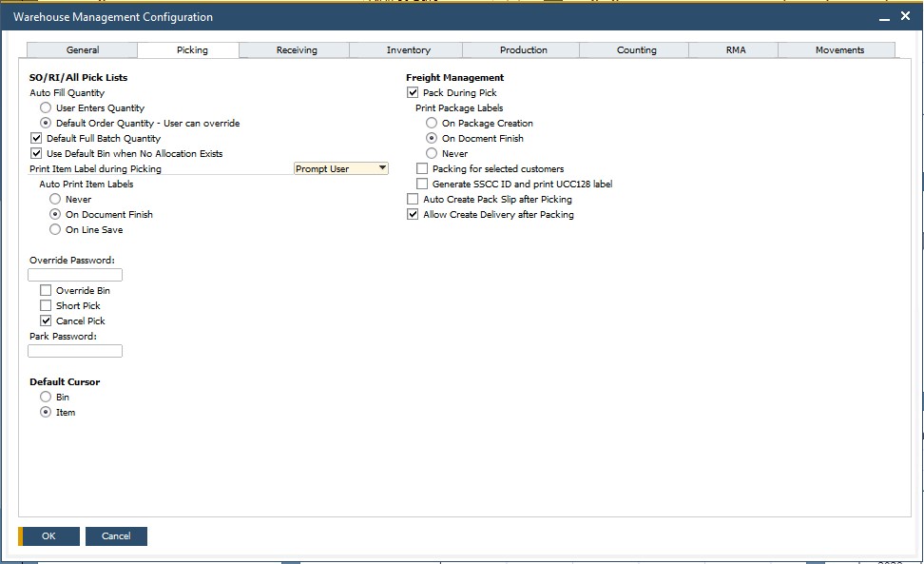The height and width of the screenshot is (564, 924).
Task: Uncheck Default Full Batch Quantity
Action: click(x=35, y=138)
